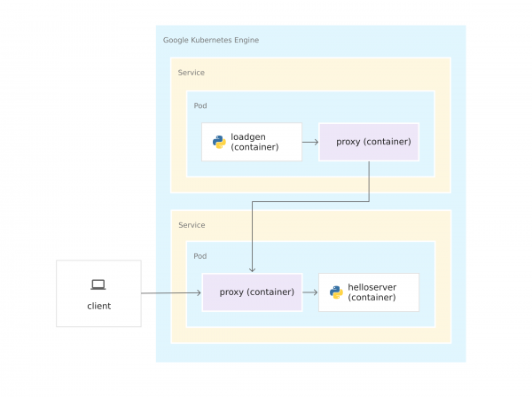Click the client text label

coord(99,306)
